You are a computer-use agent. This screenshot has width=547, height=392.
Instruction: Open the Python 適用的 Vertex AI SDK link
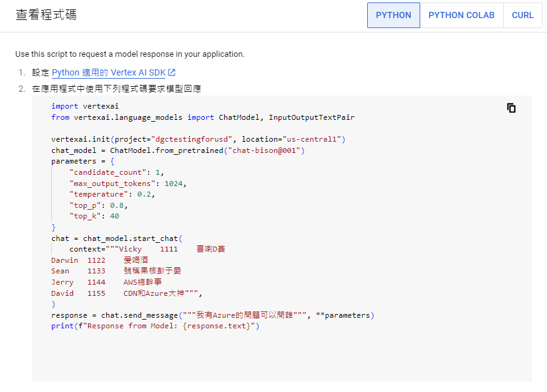pos(108,73)
